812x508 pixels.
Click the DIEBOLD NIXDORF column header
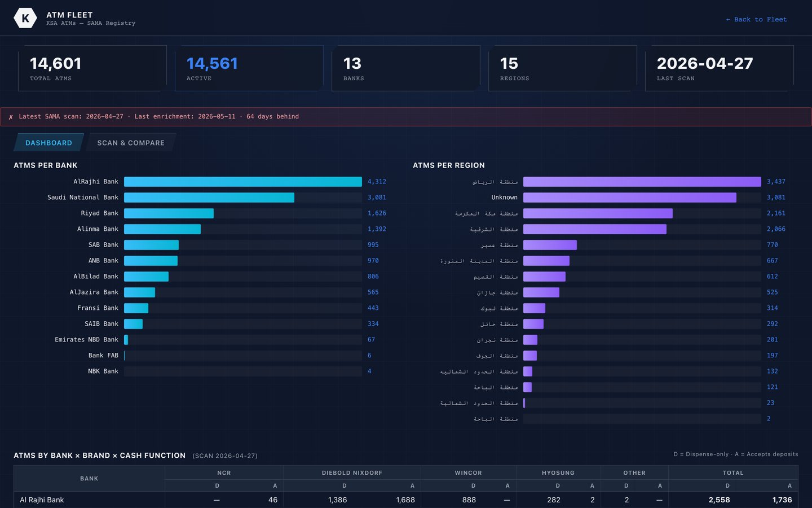[x=352, y=473]
